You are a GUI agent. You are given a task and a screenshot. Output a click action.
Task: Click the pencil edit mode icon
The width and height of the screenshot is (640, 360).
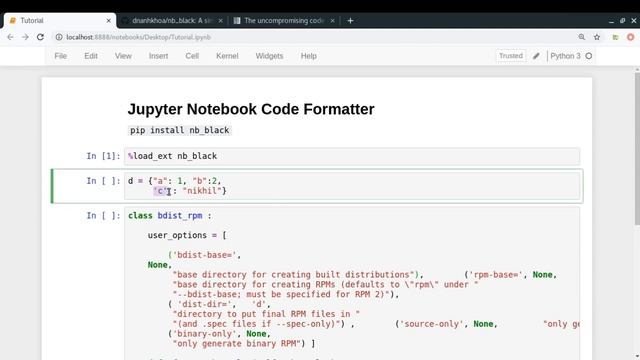click(x=536, y=56)
